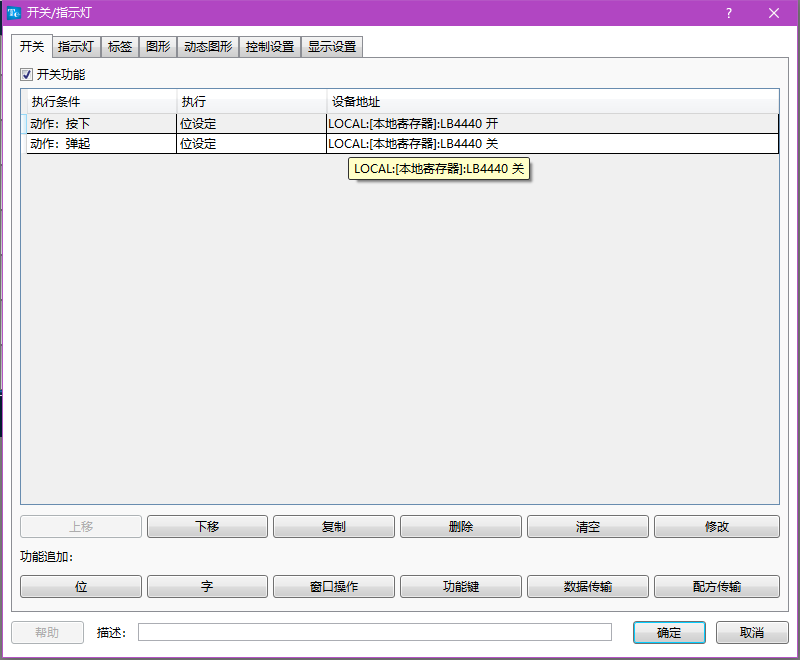Screen dimensions: 800x660
Task: Add a 配方传输 function
Action: coord(717,587)
